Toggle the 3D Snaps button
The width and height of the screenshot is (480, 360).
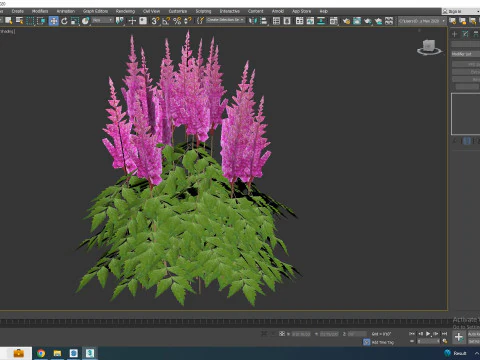155,21
